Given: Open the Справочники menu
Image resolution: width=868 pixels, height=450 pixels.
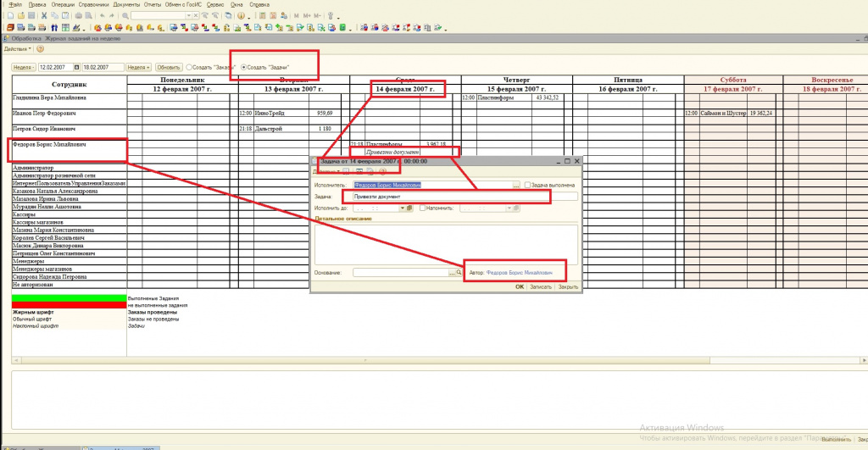Looking at the screenshot, I should click(93, 4).
